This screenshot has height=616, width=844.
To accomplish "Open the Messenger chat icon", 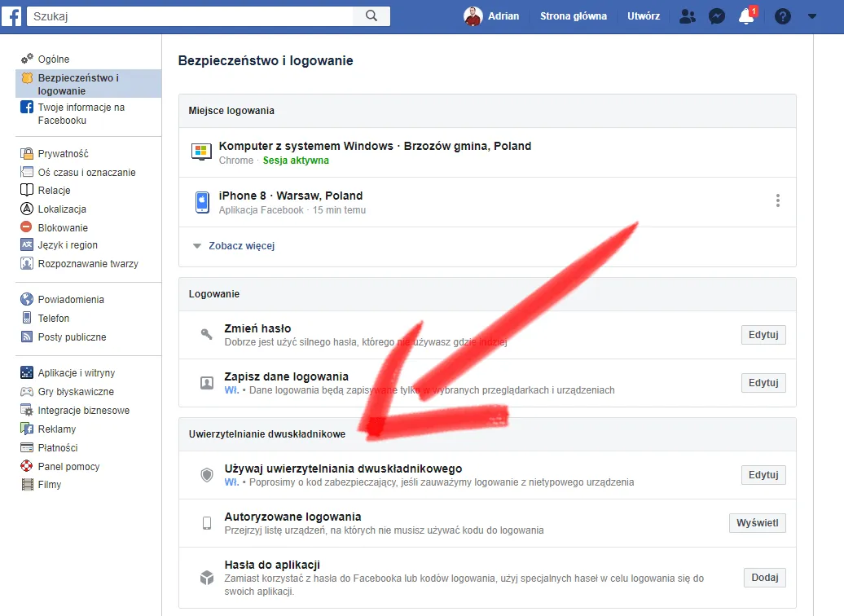I will [x=716, y=15].
